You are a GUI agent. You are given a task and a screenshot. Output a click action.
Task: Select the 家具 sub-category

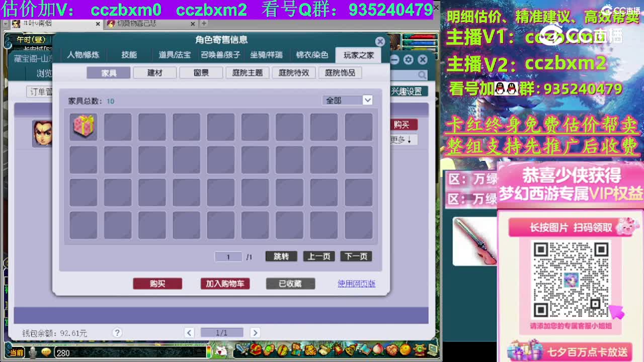(x=109, y=73)
